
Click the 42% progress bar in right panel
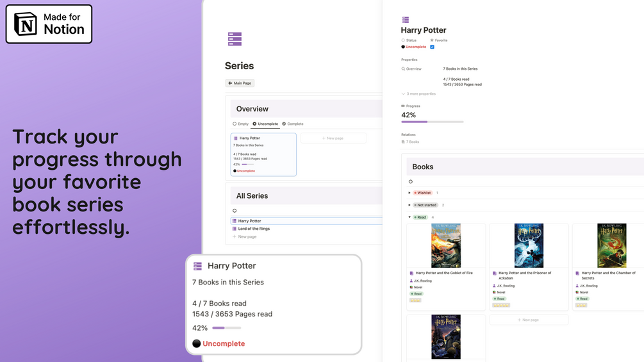tap(433, 122)
